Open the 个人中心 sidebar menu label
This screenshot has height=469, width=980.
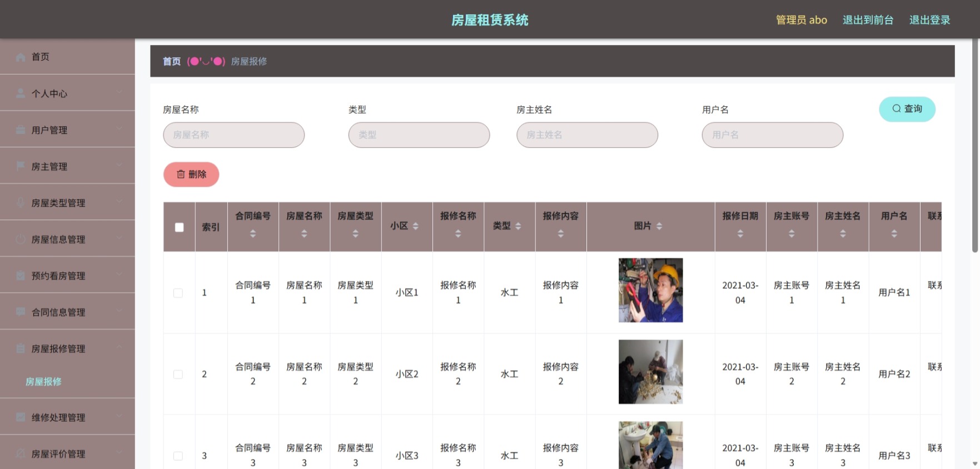coord(49,93)
